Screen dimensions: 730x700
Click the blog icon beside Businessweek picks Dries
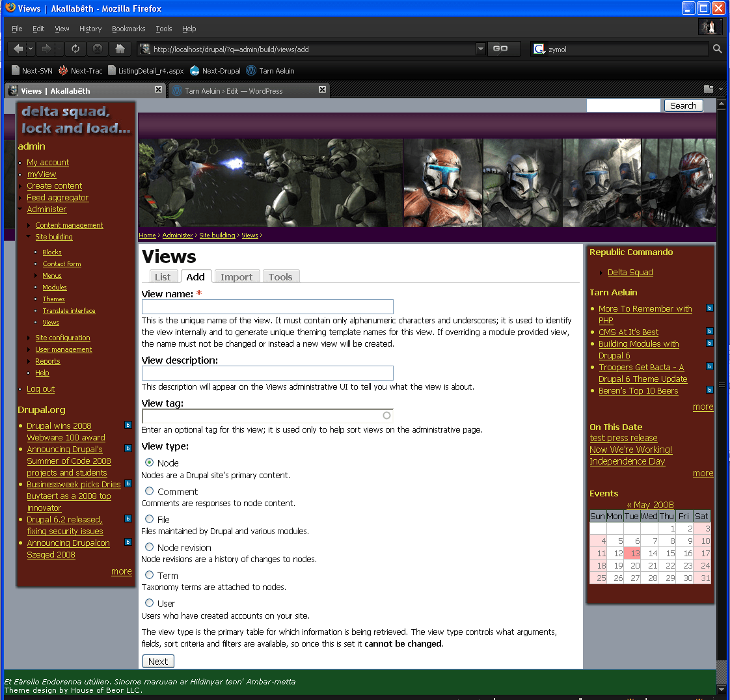click(x=128, y=483)
